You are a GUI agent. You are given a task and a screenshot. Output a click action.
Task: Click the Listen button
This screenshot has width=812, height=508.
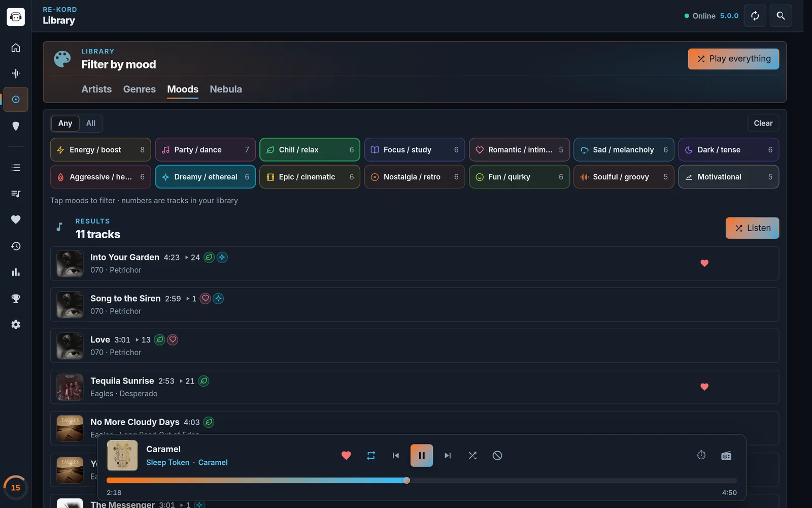tap(752, 228)
